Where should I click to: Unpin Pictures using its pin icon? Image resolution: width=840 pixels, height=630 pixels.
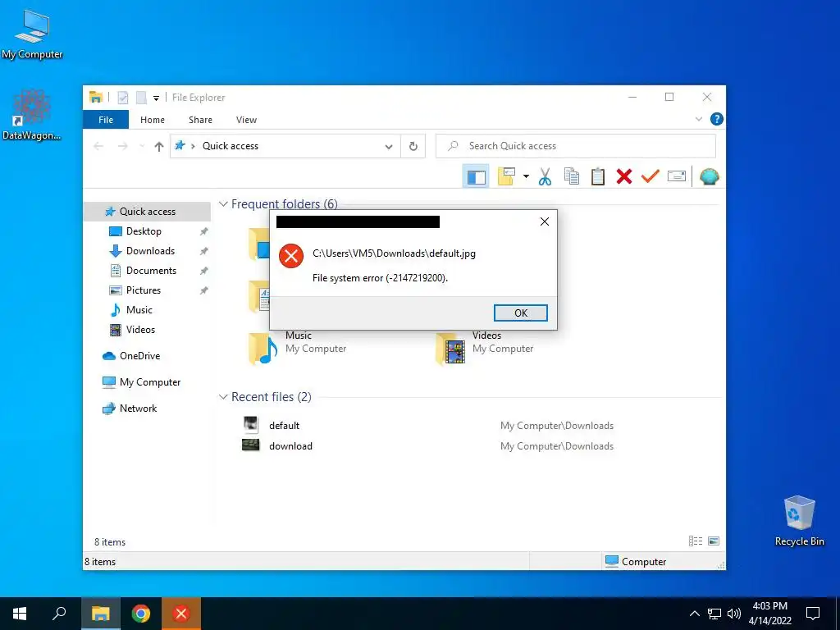coord(203,291)
